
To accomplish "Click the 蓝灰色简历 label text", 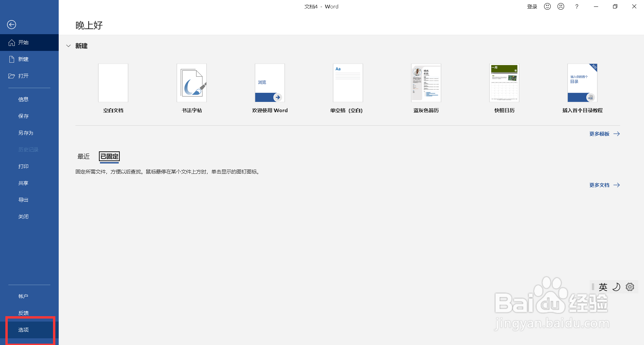I will [x=426, y=111].
